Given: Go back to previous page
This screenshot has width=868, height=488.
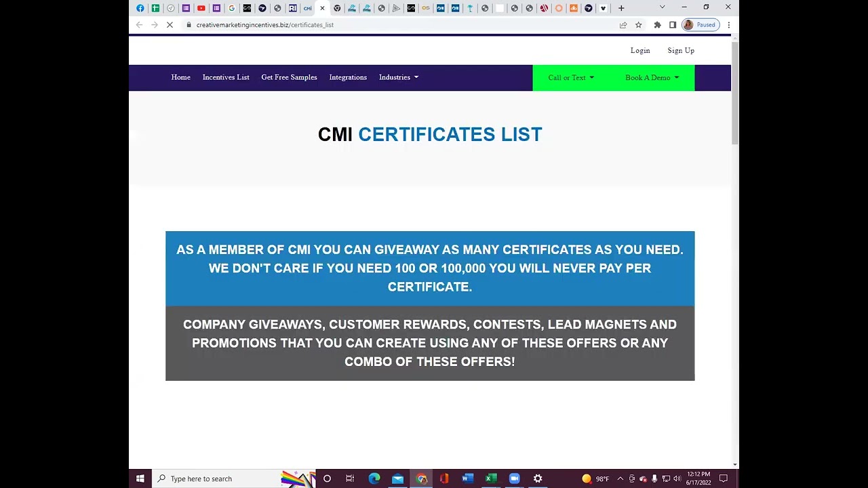Looking at the screenshot, I should pos(139,25).
